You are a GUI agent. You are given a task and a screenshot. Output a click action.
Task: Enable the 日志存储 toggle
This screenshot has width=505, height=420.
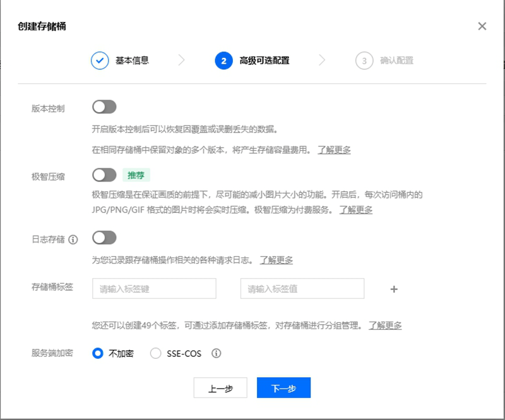[104, 238]
